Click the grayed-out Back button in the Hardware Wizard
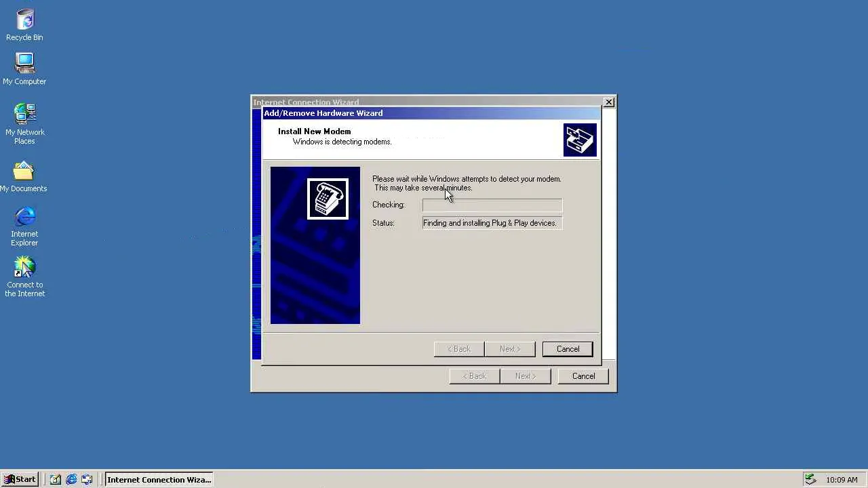The height and width of the screenshot is (488, 868). 459,349
